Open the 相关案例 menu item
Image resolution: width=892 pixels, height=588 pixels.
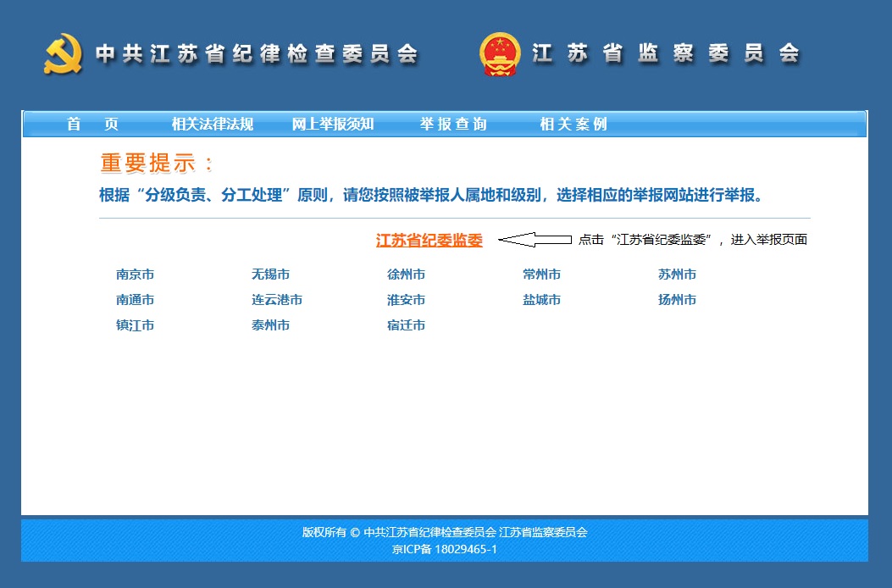[x=573, y=124]
